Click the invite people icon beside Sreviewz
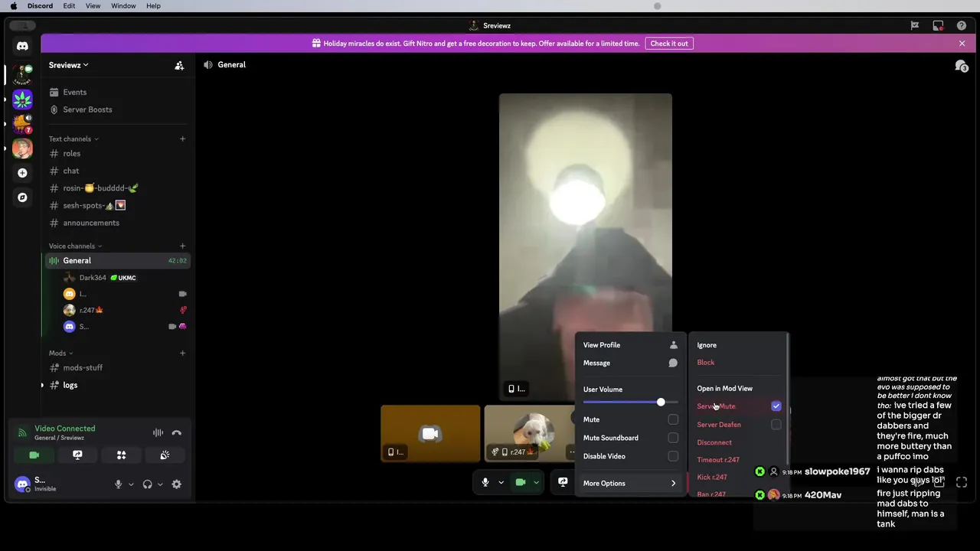Screen dimensions: 980x551 (x=179, y=65)
